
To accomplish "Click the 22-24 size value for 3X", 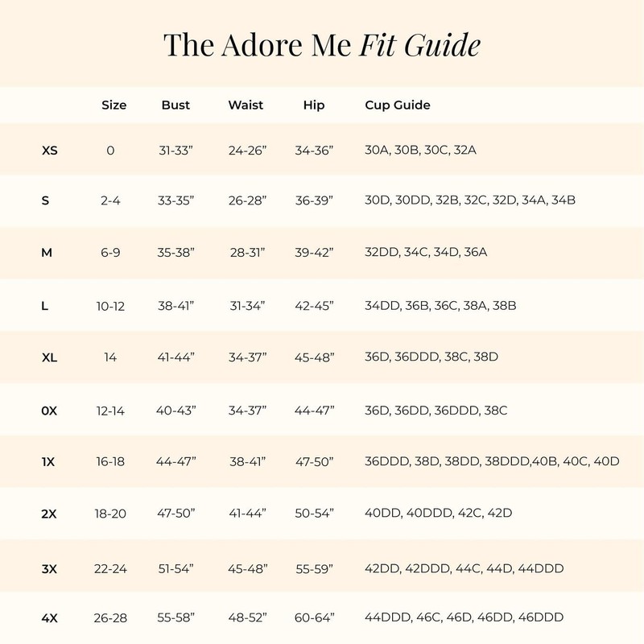I will point(110,568).
